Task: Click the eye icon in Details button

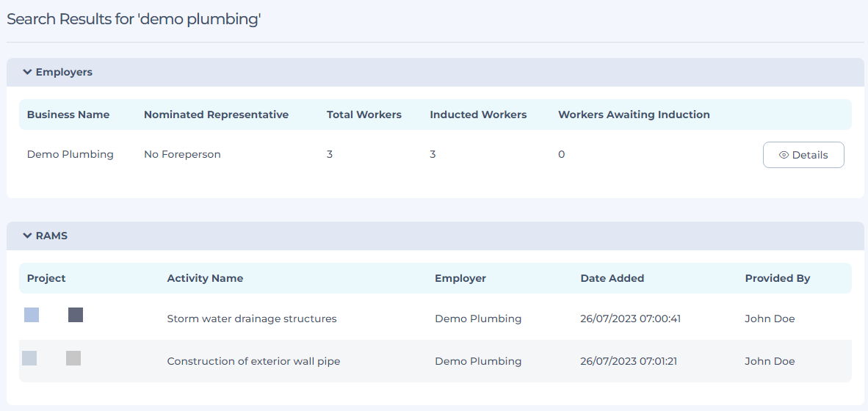Action: 784,155
